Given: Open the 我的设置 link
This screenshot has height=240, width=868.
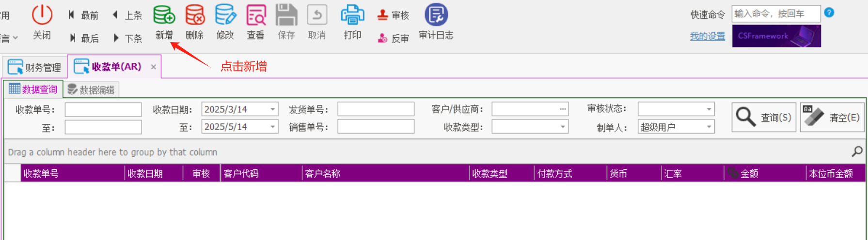Looking at the screenshot, I should pos(708,36).
